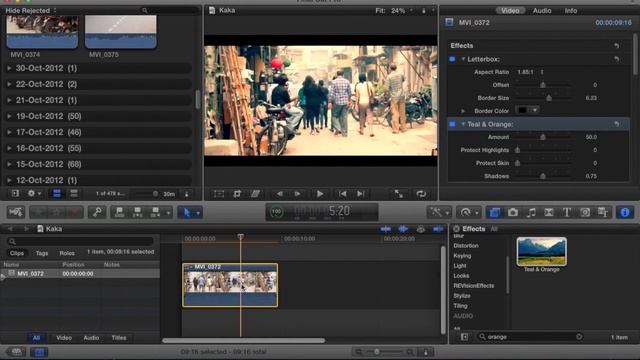Reset the Letterbox effect
This screenshot has height=360, width=640.
tap(616, 59)
